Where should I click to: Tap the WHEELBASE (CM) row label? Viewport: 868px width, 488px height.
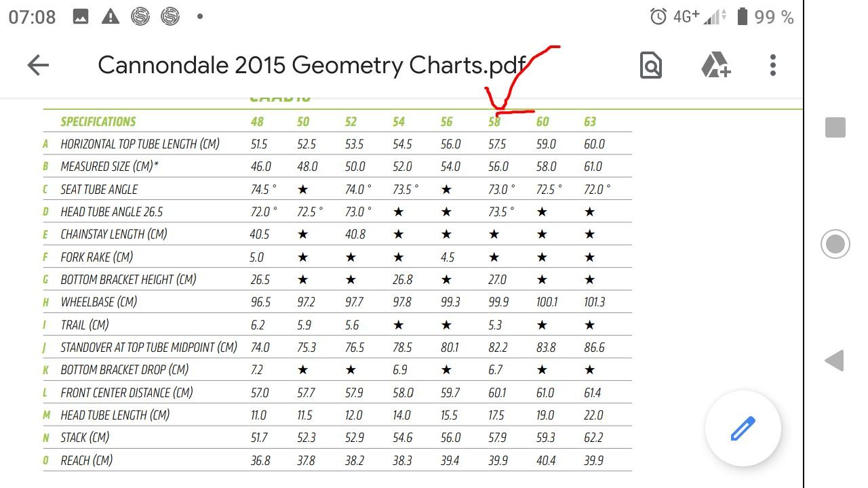pyautogui.click(x=99, y=302)
